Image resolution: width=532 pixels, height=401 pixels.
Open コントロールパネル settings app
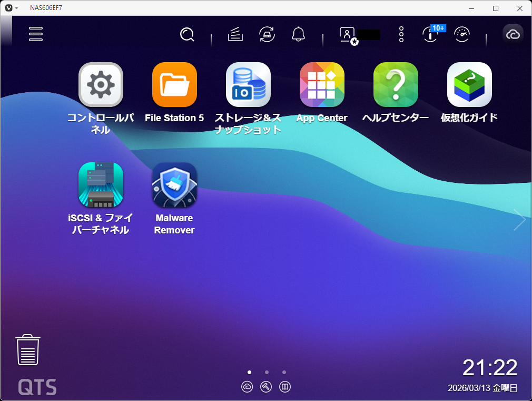tap(101, 84)
